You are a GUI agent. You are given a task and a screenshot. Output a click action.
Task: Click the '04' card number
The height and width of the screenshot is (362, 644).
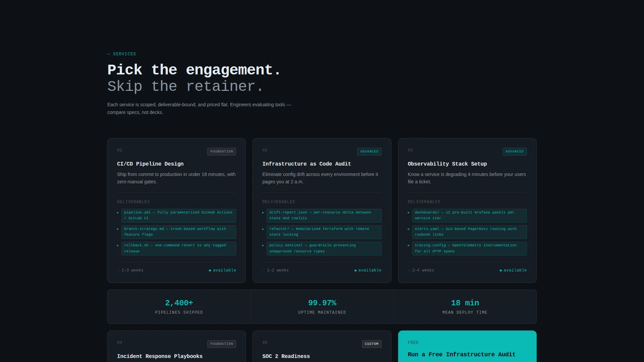pyautogui.click(x=119, y=343)
